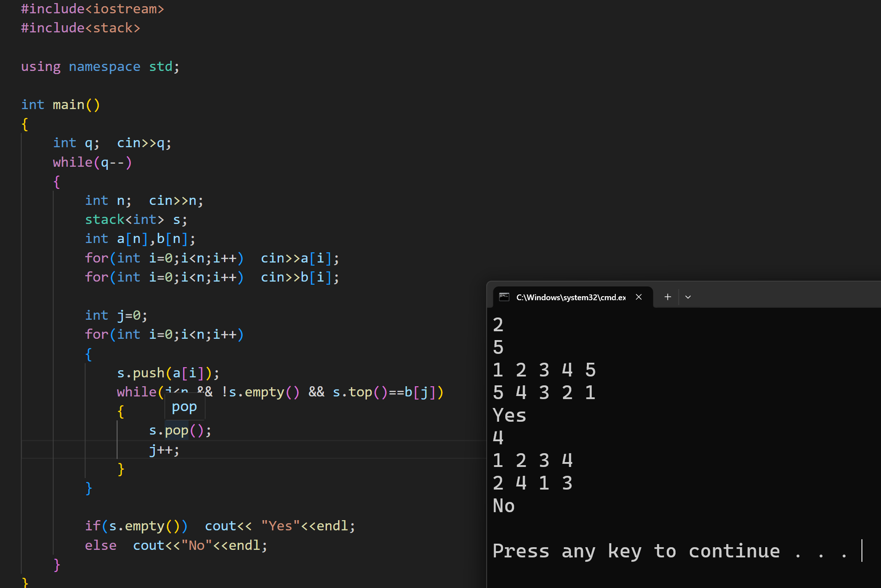Viewport: 881px width, 588px height.
Task: Open a new terminal tab with plus
Action: [668, 297]
